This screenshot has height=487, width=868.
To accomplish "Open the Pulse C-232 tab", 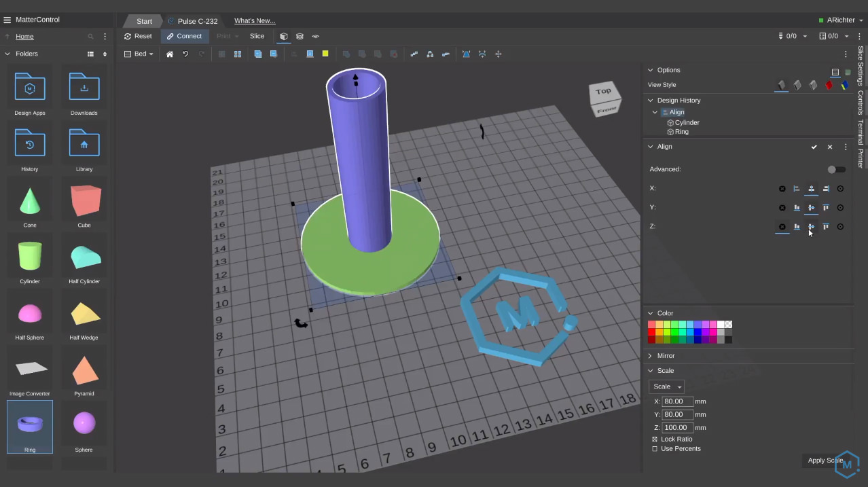I will tap(197, 21).
